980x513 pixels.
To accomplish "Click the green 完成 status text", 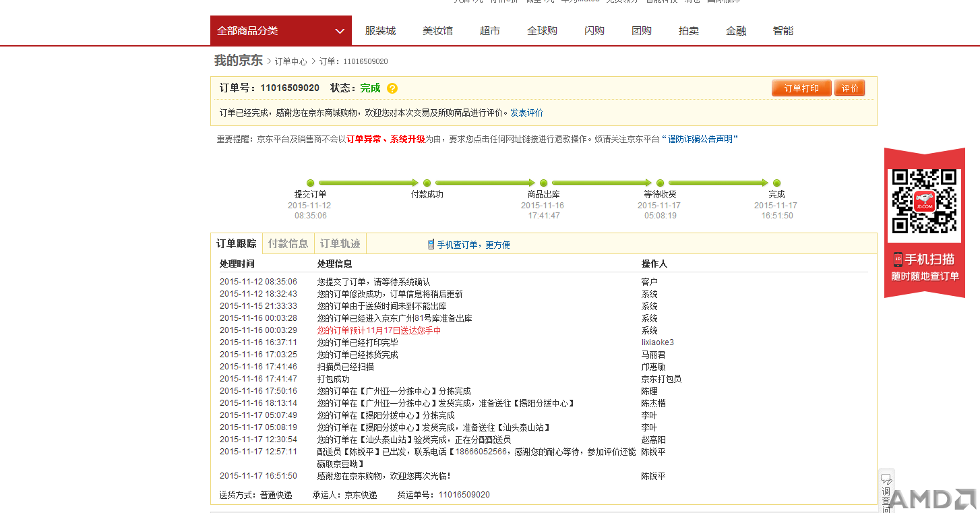I will [370, 88].
